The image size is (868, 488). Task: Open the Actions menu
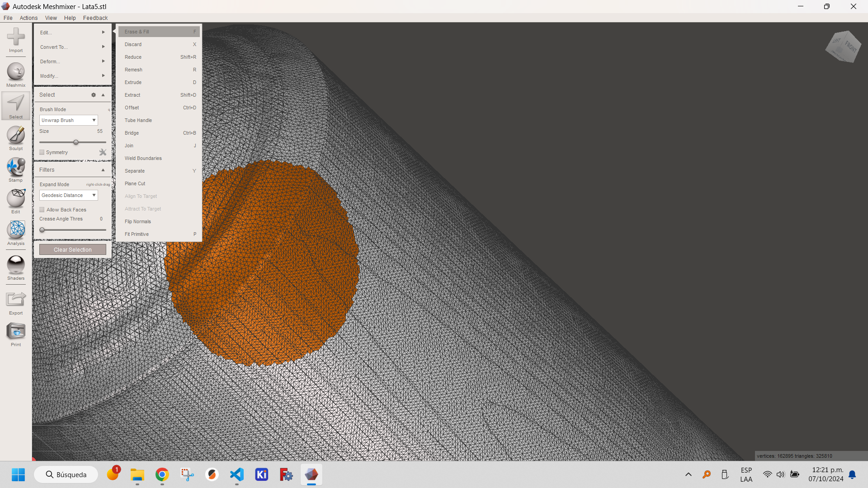pyautogui.click(x=28, y=18)
